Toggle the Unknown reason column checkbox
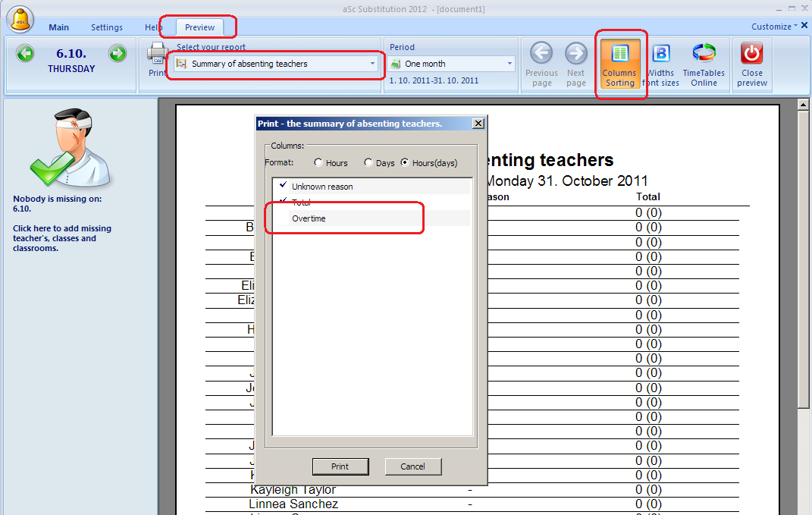Screen dimensions: 812x515 point(284,185)
